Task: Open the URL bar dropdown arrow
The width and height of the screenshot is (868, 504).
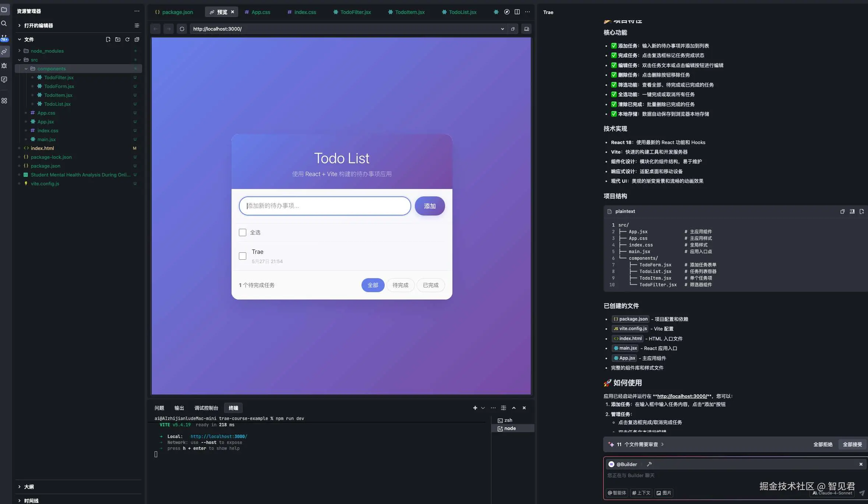Action: coord(502,29)
